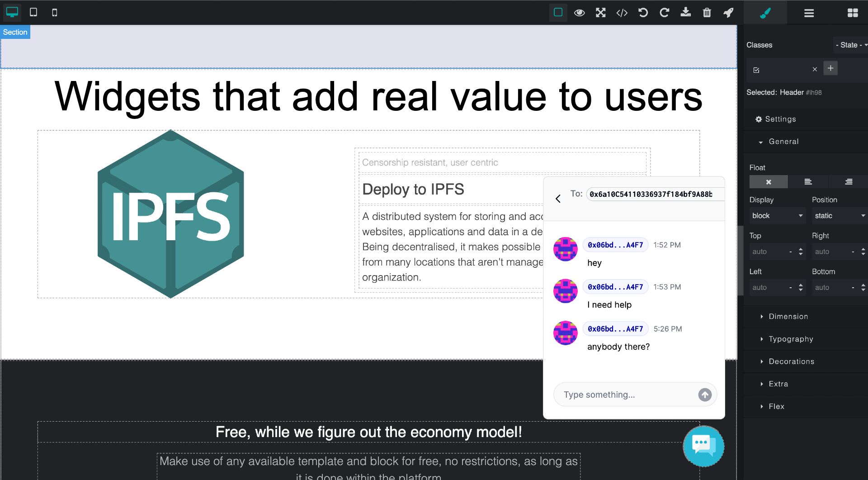Click avatar of 1:53 PM message
The width and height of the screenshot is (868, 480).
[566, 291]
